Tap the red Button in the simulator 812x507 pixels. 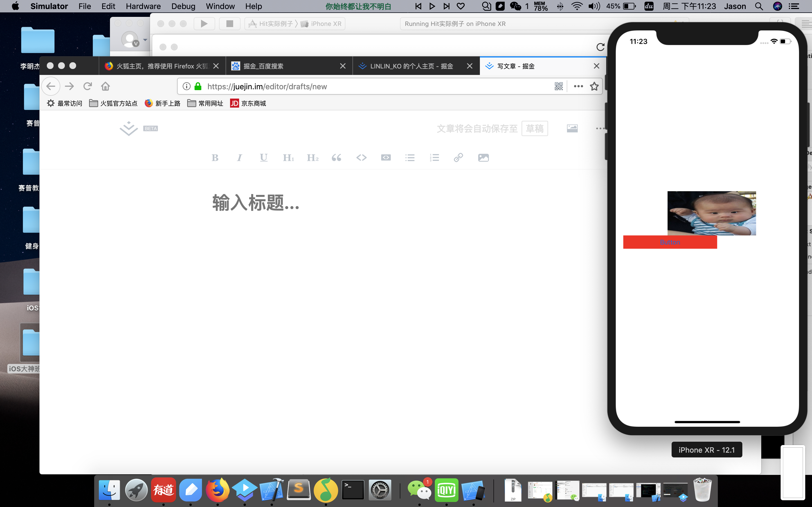(x=670, y=242)
